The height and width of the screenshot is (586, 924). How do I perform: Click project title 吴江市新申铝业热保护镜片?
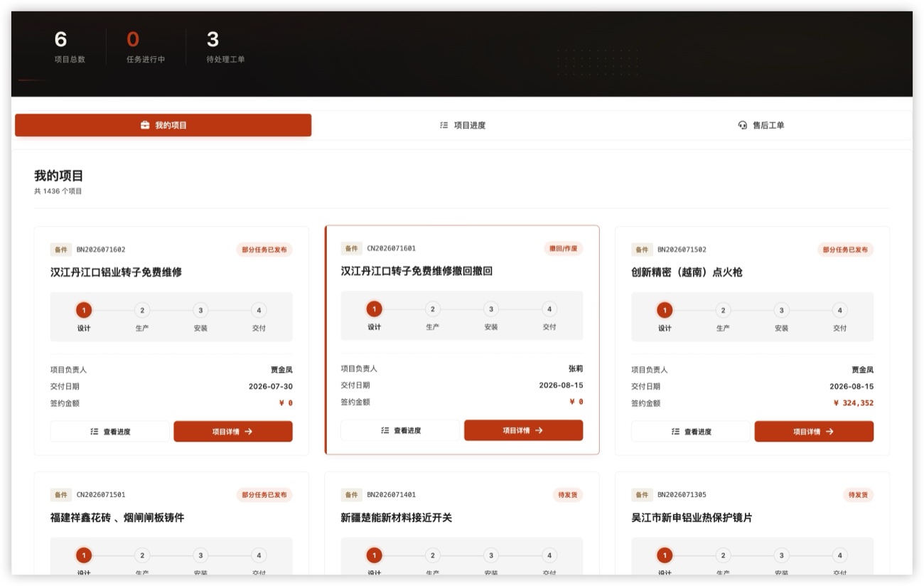pos(692,517)
